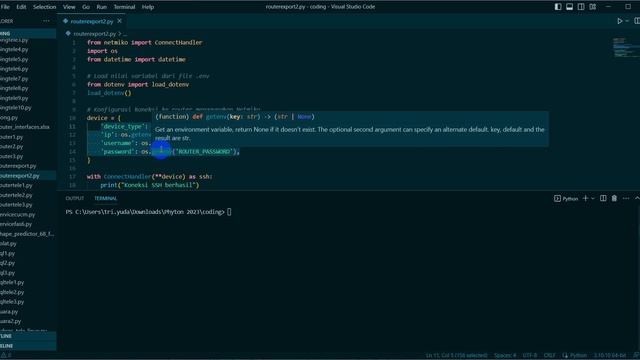The image size is (640, 360).
Task: Click 'ROUTER_PASSWORD' string on line 14
Action: (205, 152)
